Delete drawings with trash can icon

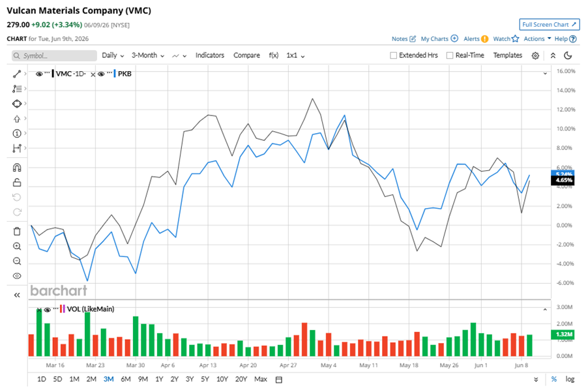tap(17, 232)
